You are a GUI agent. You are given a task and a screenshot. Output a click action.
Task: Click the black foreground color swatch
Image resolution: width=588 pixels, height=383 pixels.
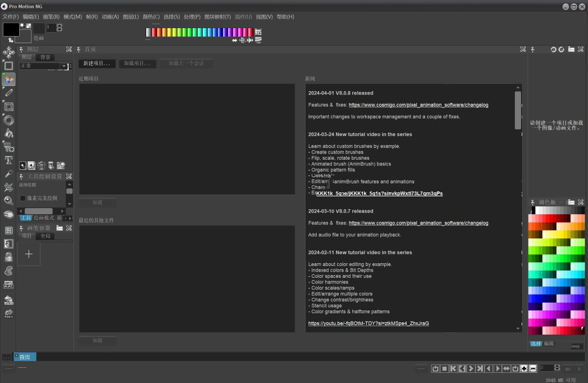pos(11,29)
